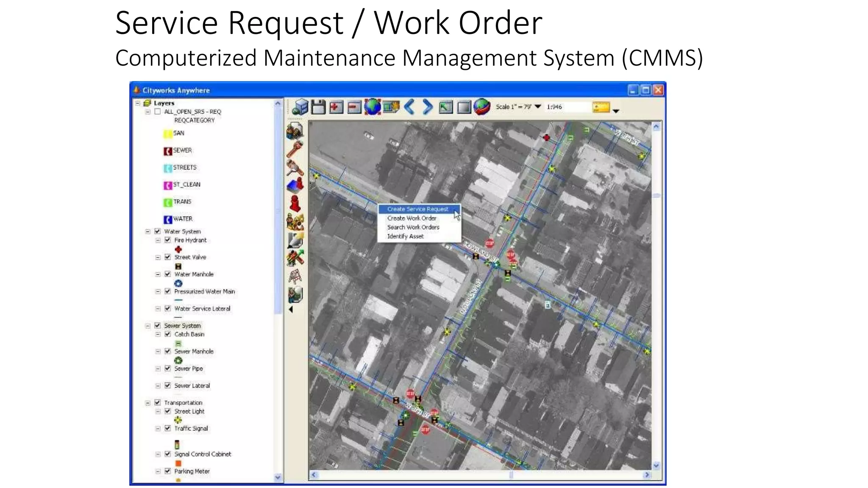Screen dimensions: 868x488
Task: Select the Sewer Manhole layer label
Action: (x=194, y=351)
